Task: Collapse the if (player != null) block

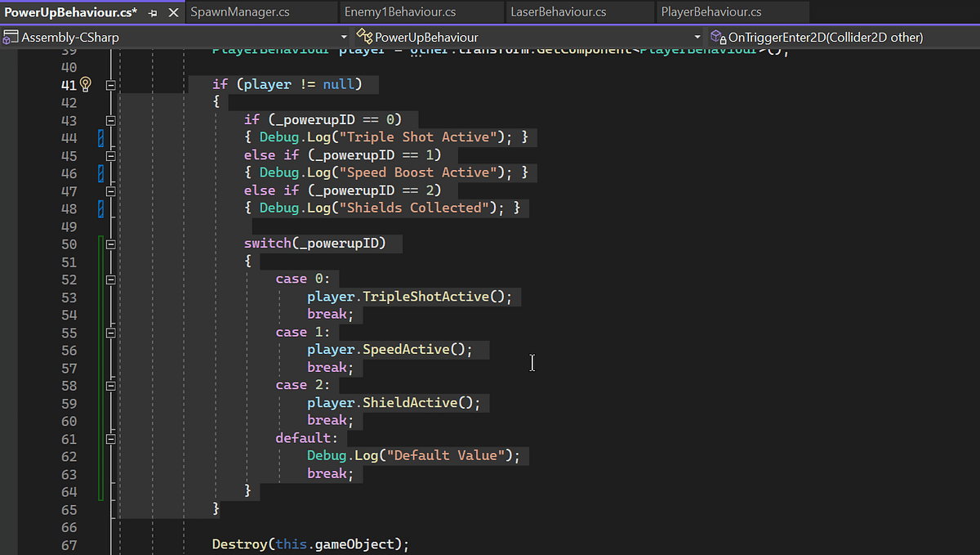Action: pos(110,84)
